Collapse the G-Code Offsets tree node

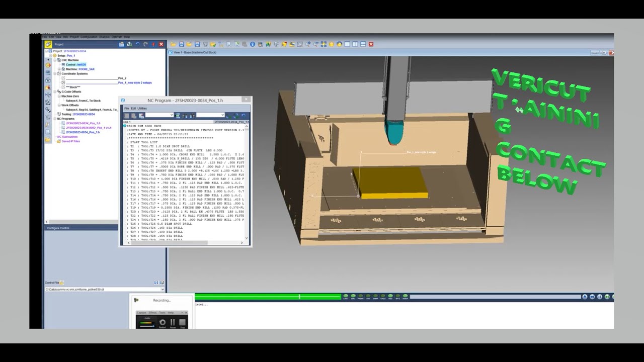pos(55,92)
